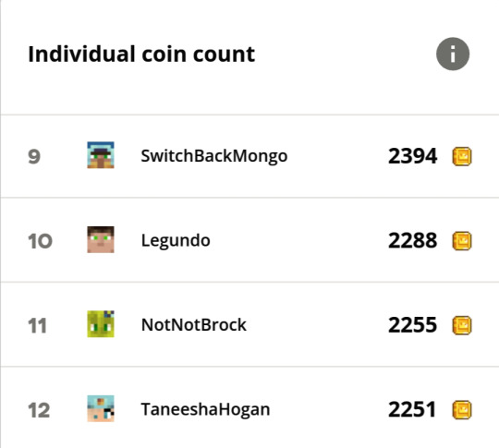Select the rank 10 number

point(40,241)
